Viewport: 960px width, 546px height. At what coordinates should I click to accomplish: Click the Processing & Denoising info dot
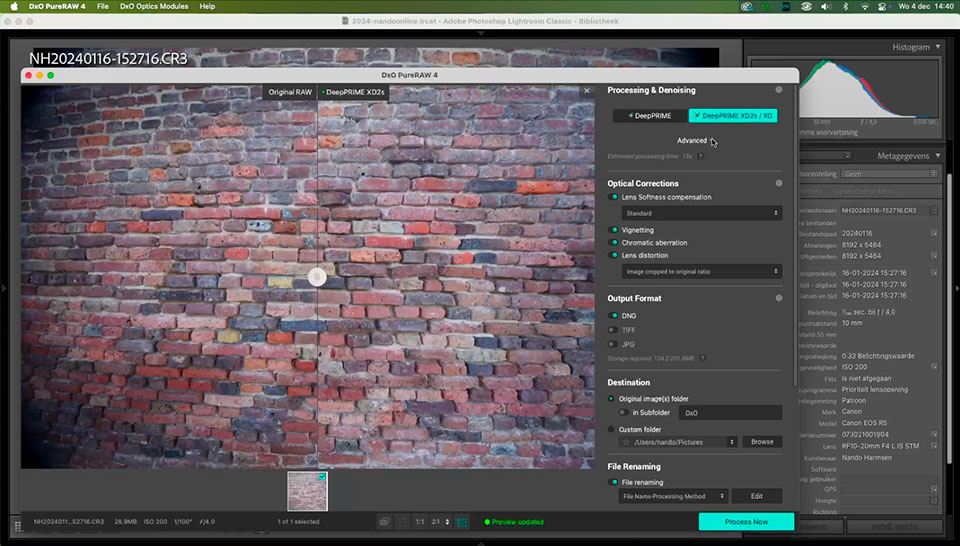[x=779, y=90]
